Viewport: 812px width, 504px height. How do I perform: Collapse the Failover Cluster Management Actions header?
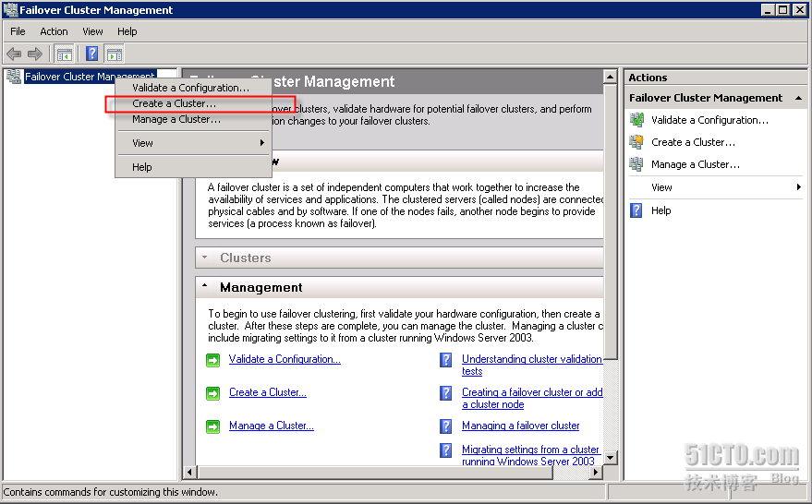point(798,98)
